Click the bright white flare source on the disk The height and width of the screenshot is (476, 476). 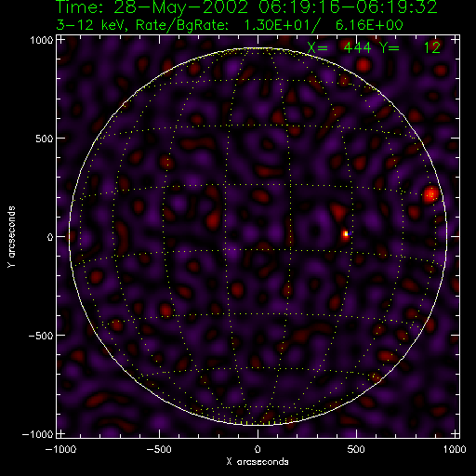[346, 234]
